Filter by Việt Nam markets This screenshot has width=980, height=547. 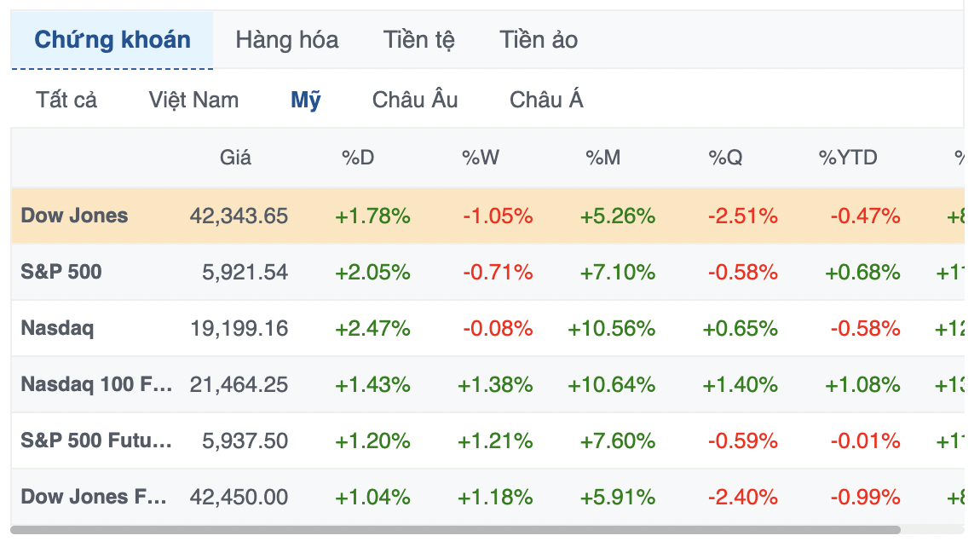193,100
